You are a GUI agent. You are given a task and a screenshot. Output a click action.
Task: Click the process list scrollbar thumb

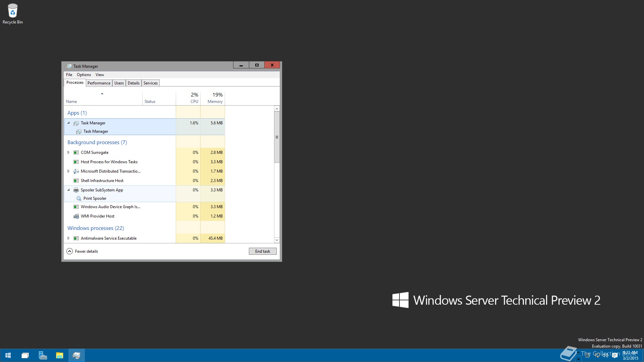(x=277, y=137)
